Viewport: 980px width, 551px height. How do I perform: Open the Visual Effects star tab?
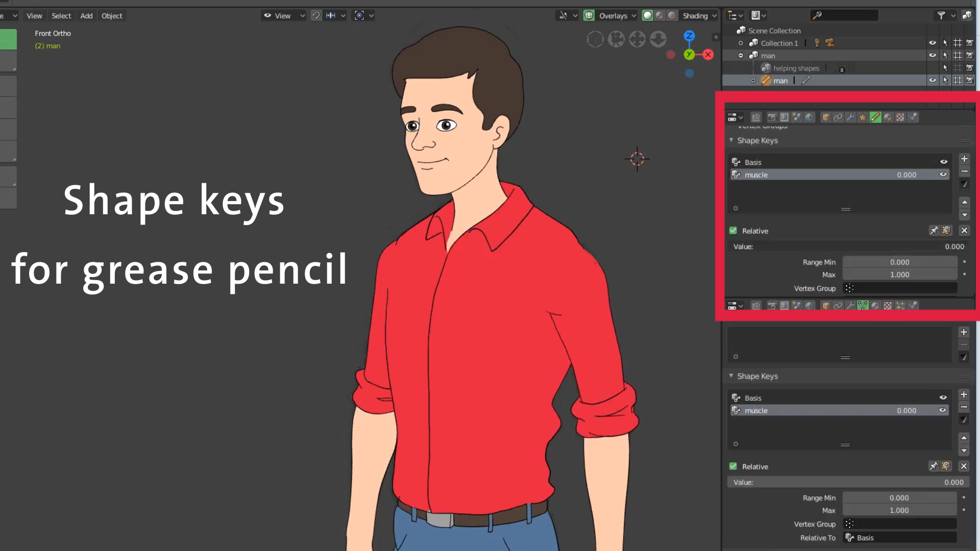[x=863, y=117]
